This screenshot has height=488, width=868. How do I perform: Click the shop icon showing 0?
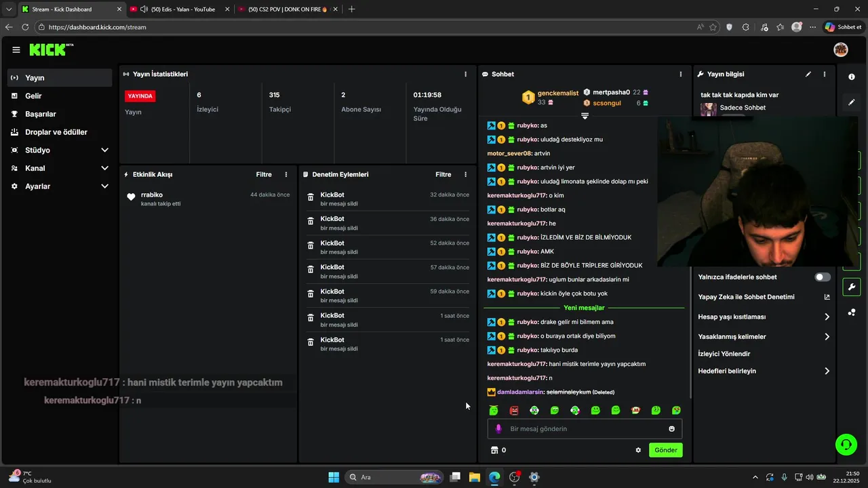[494, 450]
